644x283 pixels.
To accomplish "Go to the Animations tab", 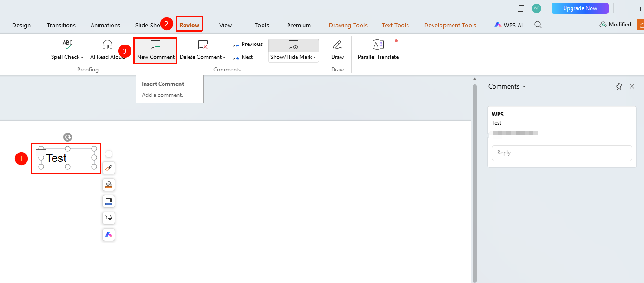I will tap(105, 25).
